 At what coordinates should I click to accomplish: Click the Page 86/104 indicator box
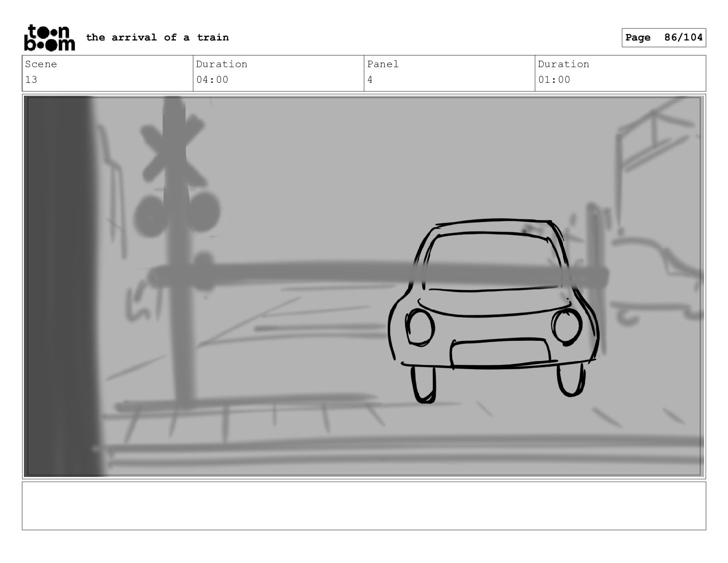click(664, 38)
